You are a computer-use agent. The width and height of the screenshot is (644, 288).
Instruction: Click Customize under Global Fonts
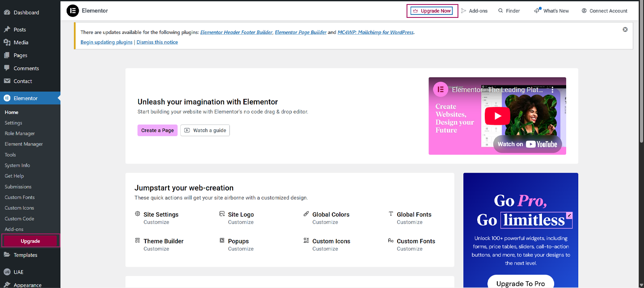point(410,222)
